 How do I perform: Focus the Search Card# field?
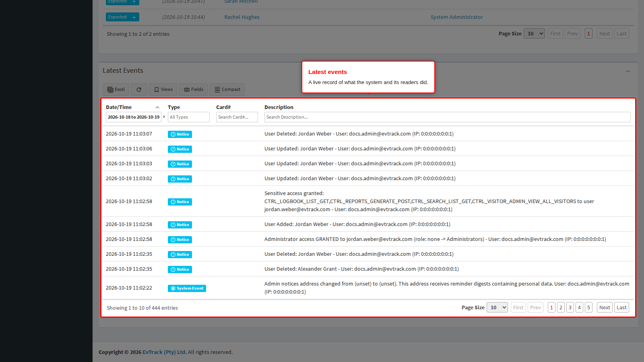(x=237, y=117)
